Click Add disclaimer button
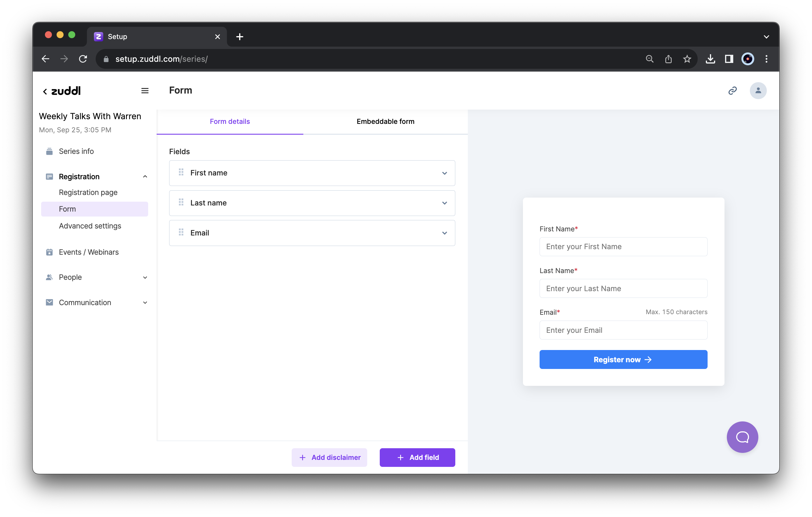Viewport: 812px width, 517px height. [330, 457]
